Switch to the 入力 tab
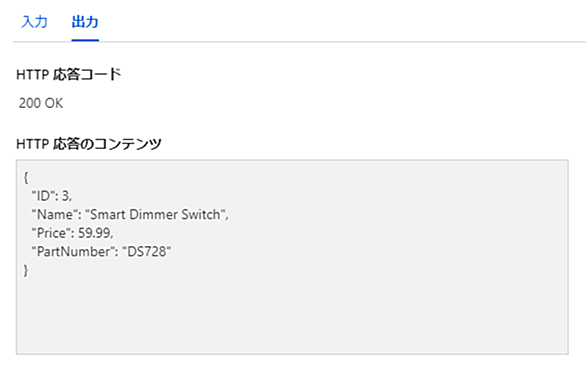The image size is (586, 369). [34, 22]
